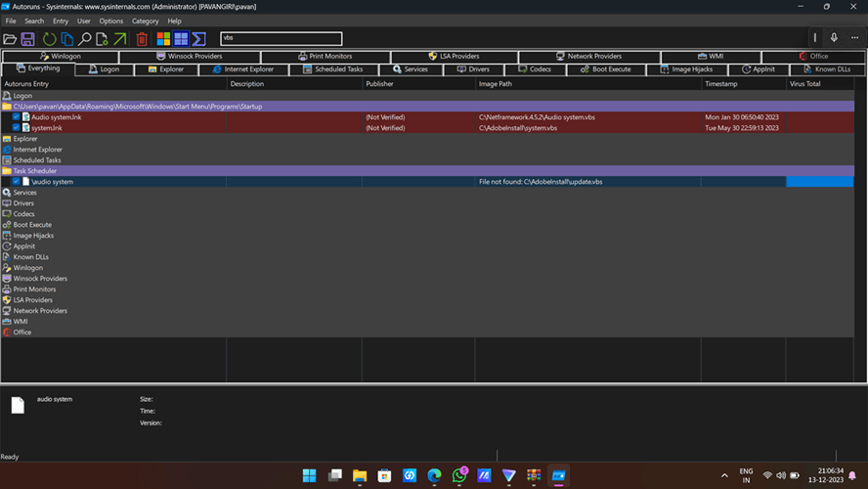Select the Image Hijacks list row

427,236
